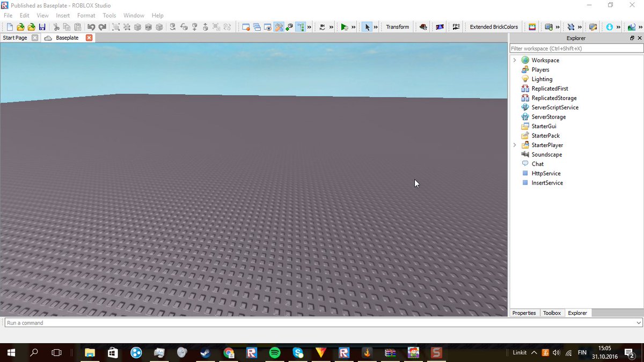Click the Explorer tree view toolbar icon
The height and width of the screenshot is (362, 644).
point(301,27)
